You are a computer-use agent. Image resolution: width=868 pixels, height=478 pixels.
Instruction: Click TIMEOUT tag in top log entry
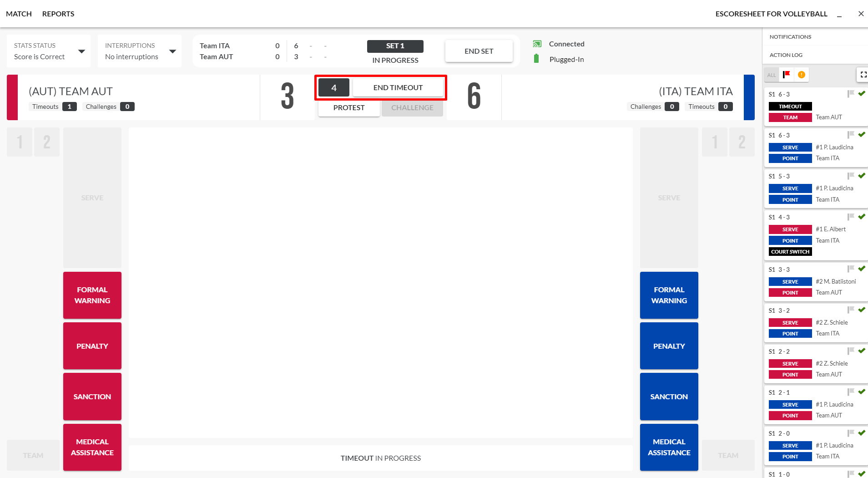[790, 107]
